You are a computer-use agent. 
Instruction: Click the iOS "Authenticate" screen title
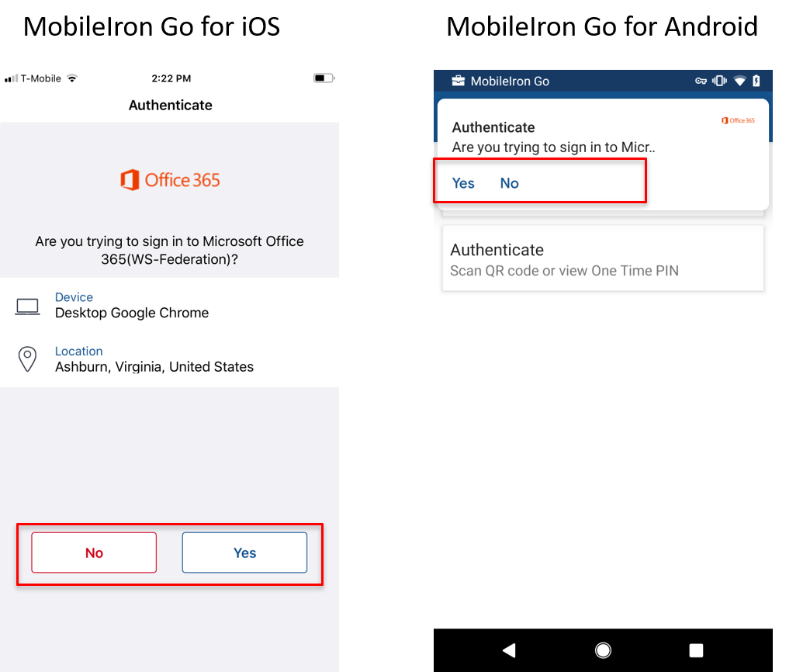tap(171, 106)
